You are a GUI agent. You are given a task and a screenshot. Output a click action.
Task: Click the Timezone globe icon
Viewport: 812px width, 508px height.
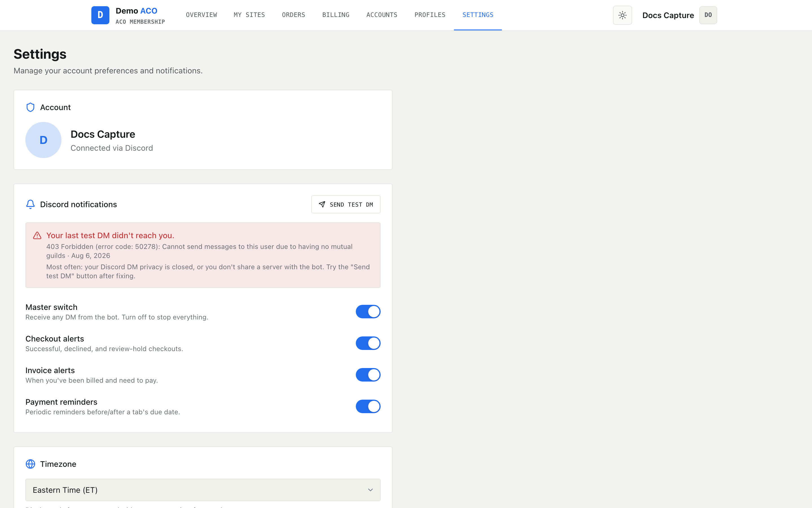coord(30,464)
